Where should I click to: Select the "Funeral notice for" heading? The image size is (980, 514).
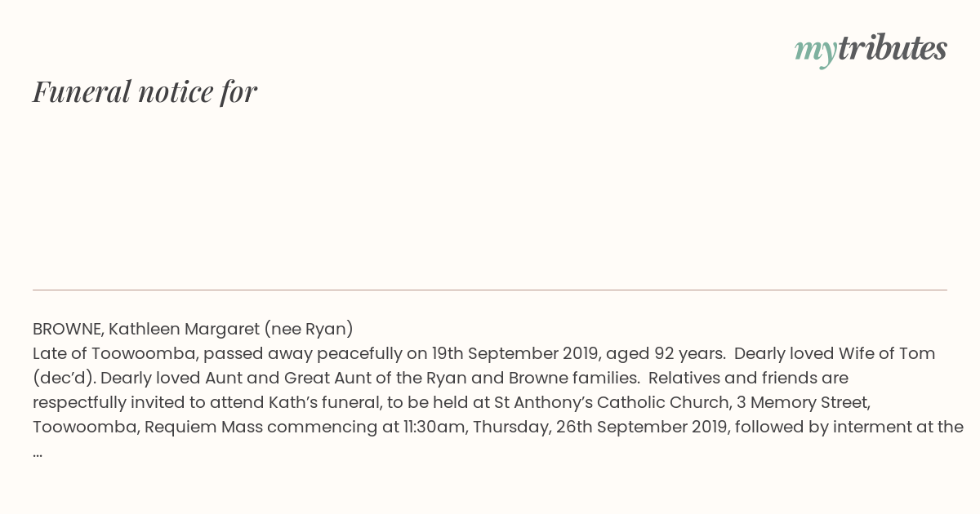coord(145,91)
